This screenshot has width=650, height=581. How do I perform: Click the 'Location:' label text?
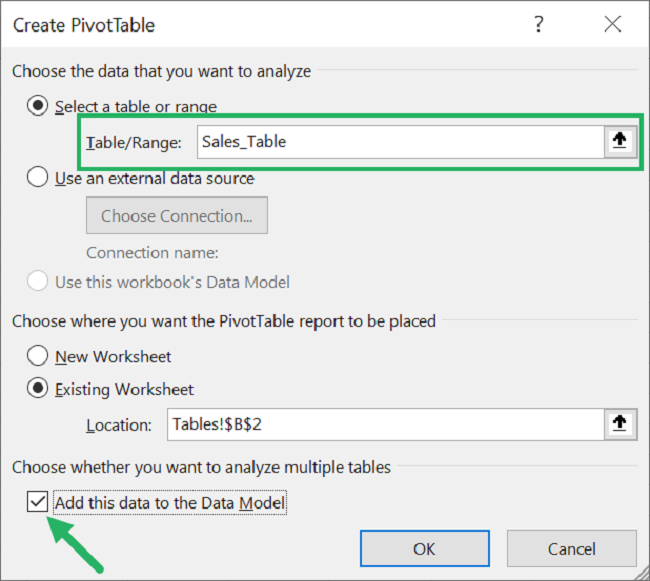tap(119, 425)
